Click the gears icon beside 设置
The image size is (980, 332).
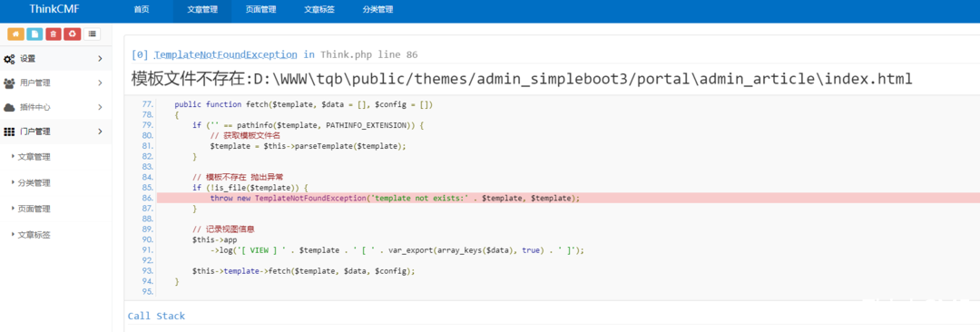coord(9,59)
